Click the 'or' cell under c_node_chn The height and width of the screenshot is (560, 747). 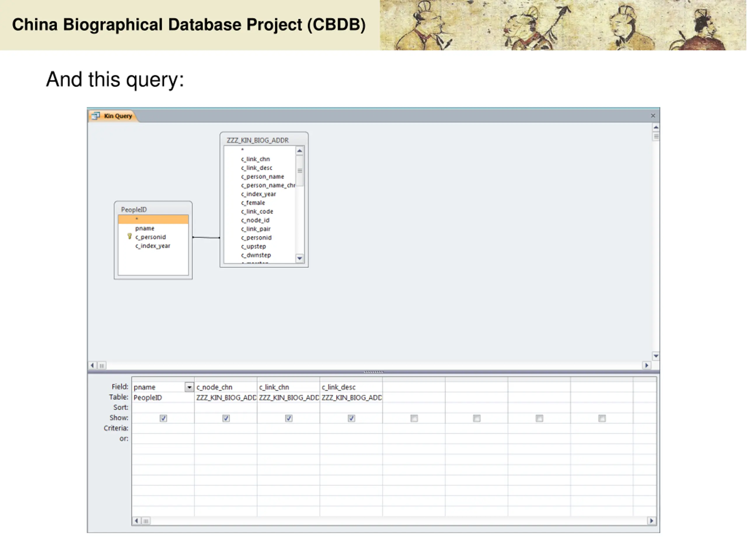(226, 439)
